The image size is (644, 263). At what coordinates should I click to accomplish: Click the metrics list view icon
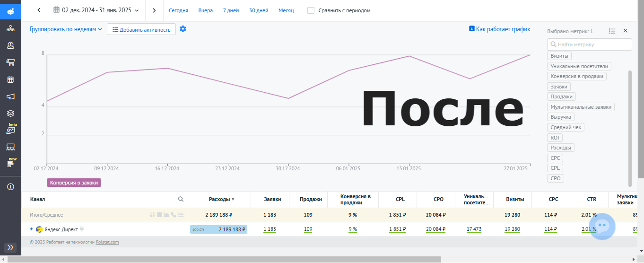click(612, 31)
